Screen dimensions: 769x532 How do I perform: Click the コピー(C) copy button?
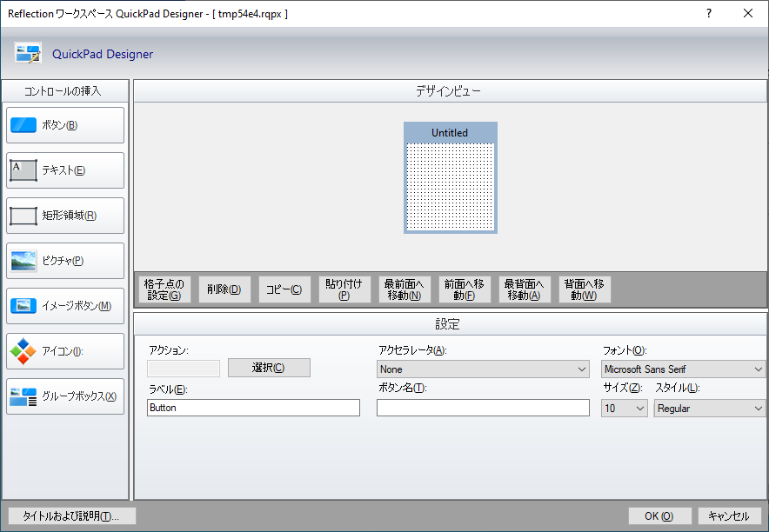284,289
